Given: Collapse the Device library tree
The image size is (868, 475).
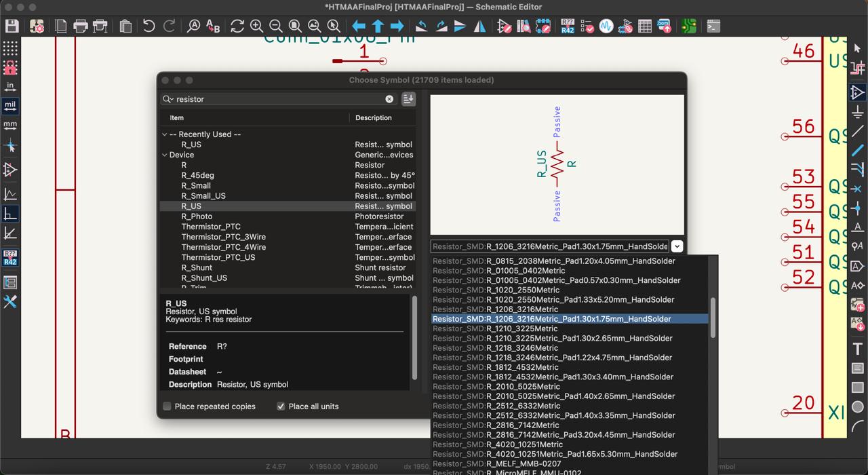Looking at the screenshot, I should pos(165,155).
